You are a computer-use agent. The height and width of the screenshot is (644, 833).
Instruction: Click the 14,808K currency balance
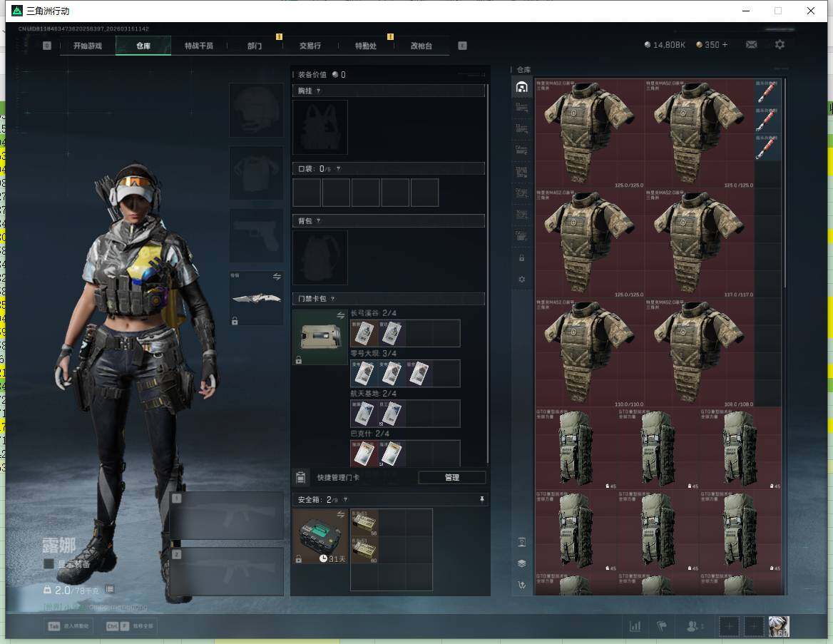click(x=665, y=45)
